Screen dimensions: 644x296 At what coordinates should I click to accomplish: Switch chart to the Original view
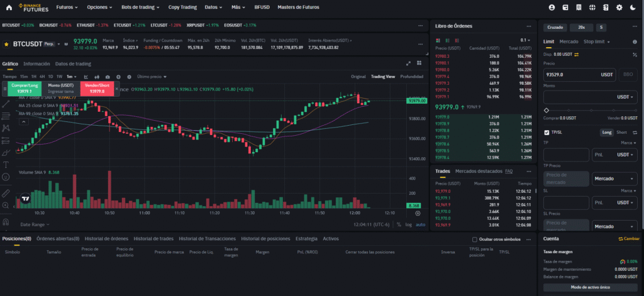[358, 77]
